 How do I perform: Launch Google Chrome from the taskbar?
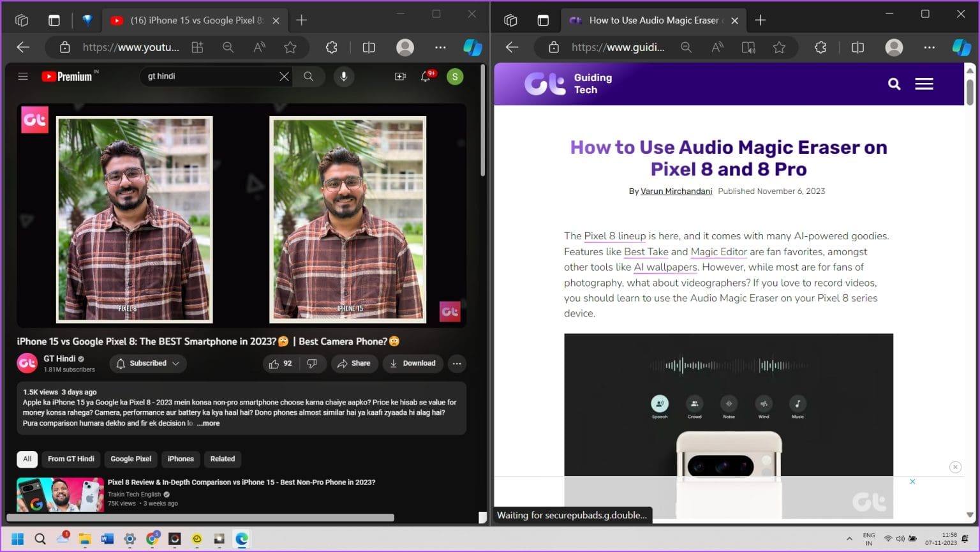[x=152, y=539]
